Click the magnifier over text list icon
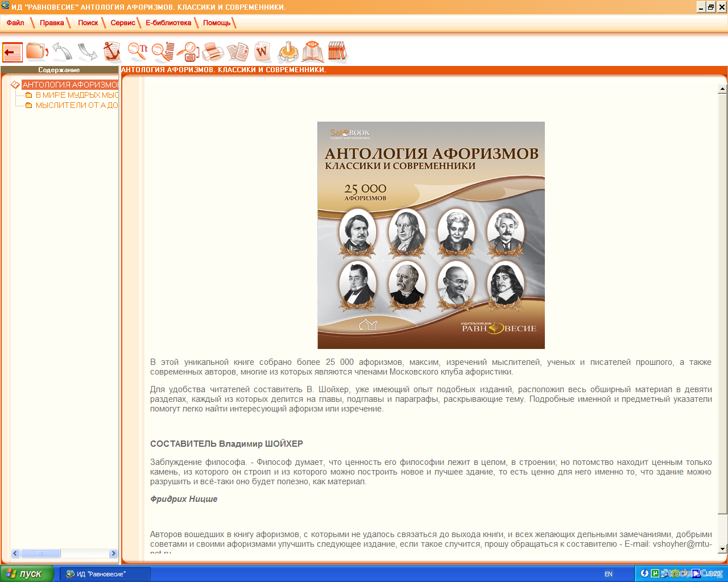Image resolution: width=728 pixels, height=582 pixels. (x=163, y=52)
